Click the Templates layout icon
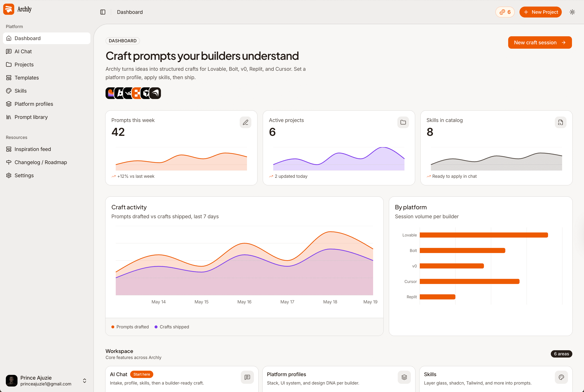This screenshot has width=584, height=392. point(9,78)
